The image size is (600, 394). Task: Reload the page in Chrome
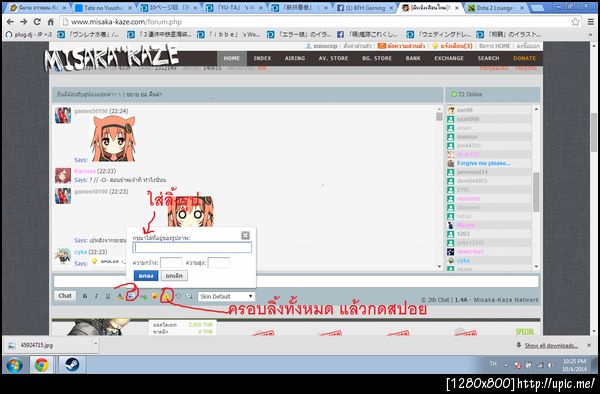37,22
